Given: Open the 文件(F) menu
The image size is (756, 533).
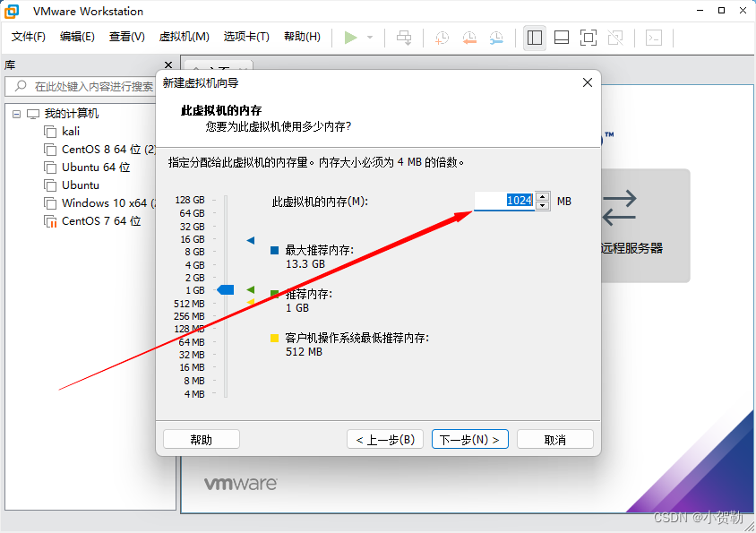Looking at the screenshot, I should point(29,37).
